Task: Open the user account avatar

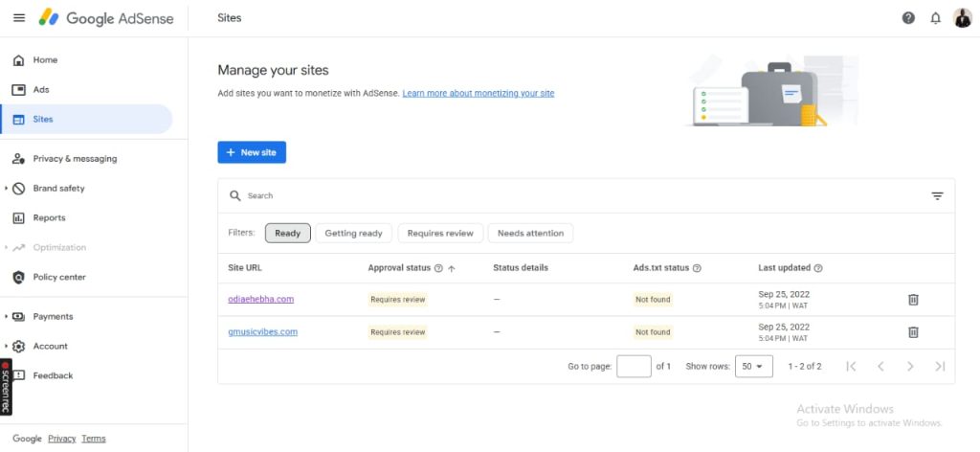Action: tap(962, 18)
